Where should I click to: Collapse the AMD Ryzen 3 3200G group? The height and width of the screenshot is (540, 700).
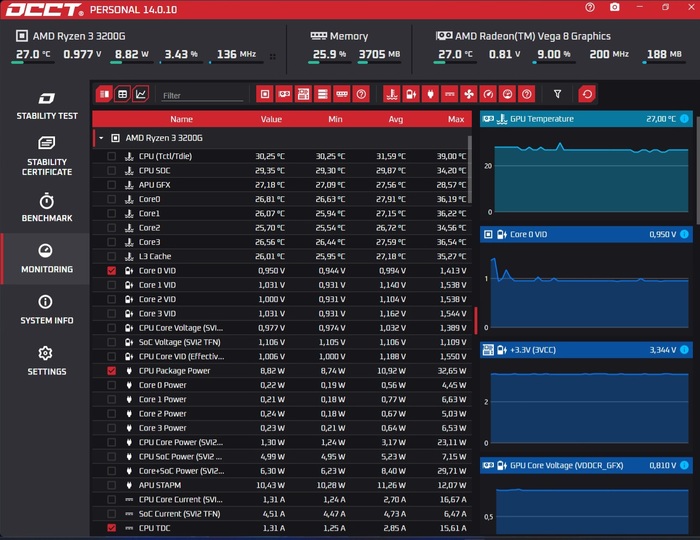[101, 138]
